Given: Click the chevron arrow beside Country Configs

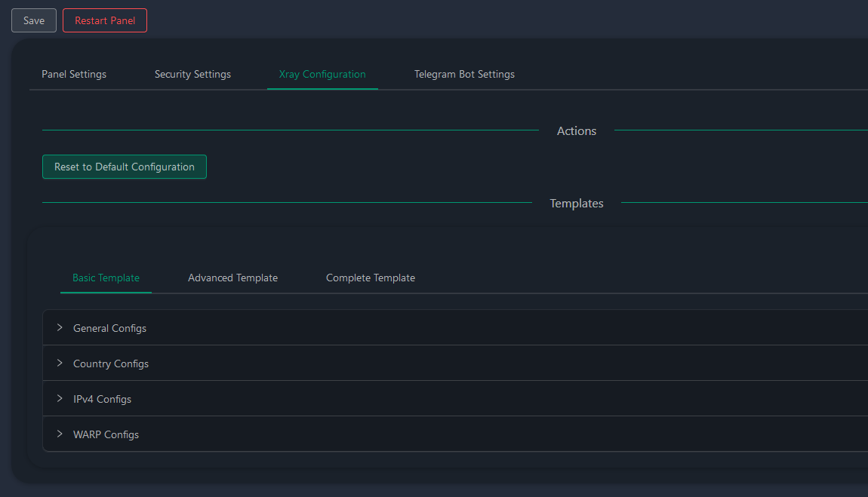Looking at the screenshot, I should (60, 363).
